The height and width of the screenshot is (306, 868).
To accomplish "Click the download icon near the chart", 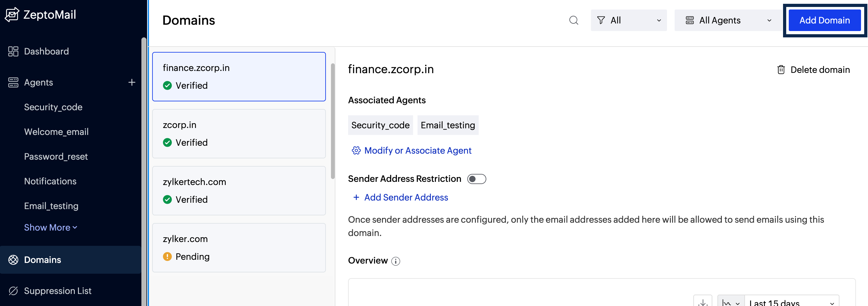I will [x=703, y=302].
